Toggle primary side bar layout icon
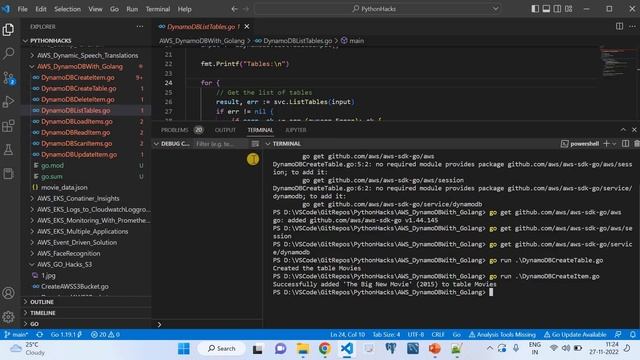The width and height of the screenshot is (640, 360). [535, 9]
